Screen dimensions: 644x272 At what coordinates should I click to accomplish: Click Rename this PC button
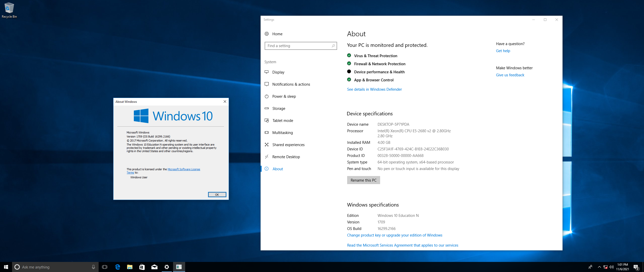pyautogui.click(x=364, y=180)
